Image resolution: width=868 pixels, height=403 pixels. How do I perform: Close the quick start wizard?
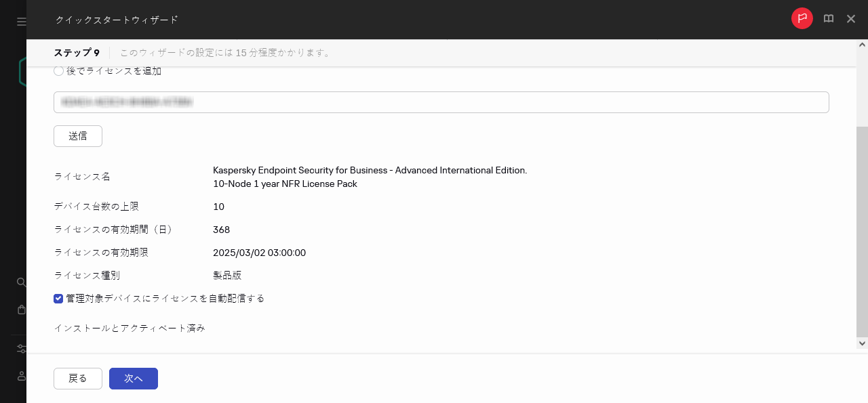click(850, 18)
